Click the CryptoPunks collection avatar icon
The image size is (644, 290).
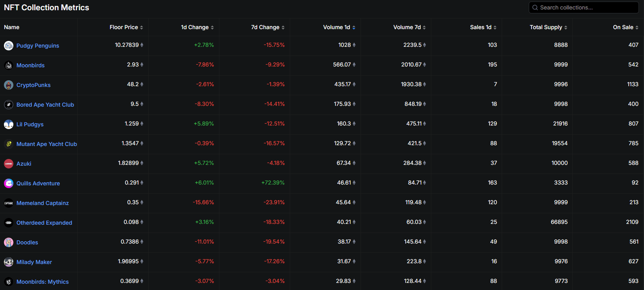[x=9, y=85]
